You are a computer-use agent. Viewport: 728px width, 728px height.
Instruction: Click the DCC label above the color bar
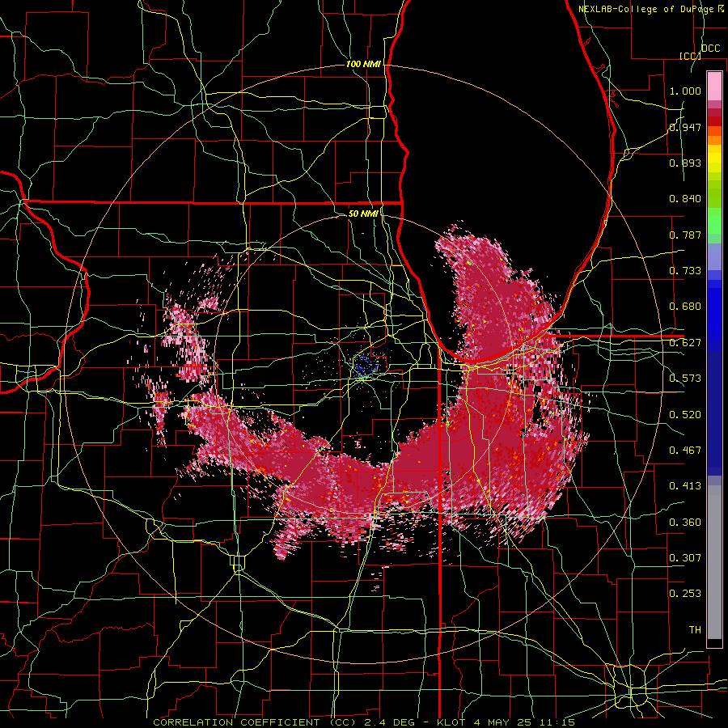point(710,49)
